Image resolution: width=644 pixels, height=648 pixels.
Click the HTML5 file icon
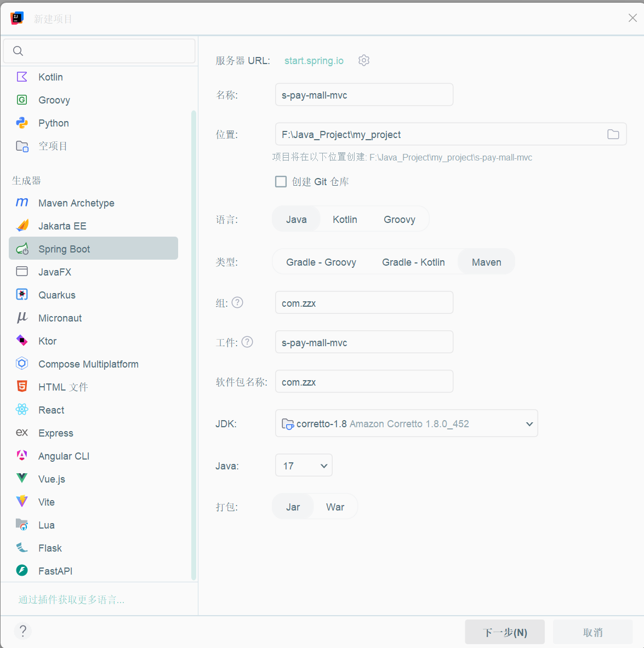[22, 386]
